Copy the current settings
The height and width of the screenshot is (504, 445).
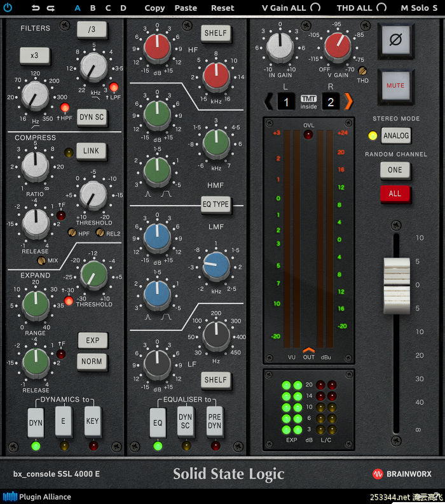[x=154, y=8]
